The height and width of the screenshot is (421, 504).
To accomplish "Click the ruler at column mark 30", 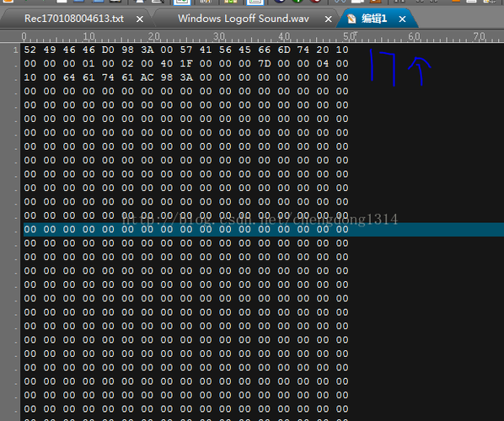I will point(219,36).
